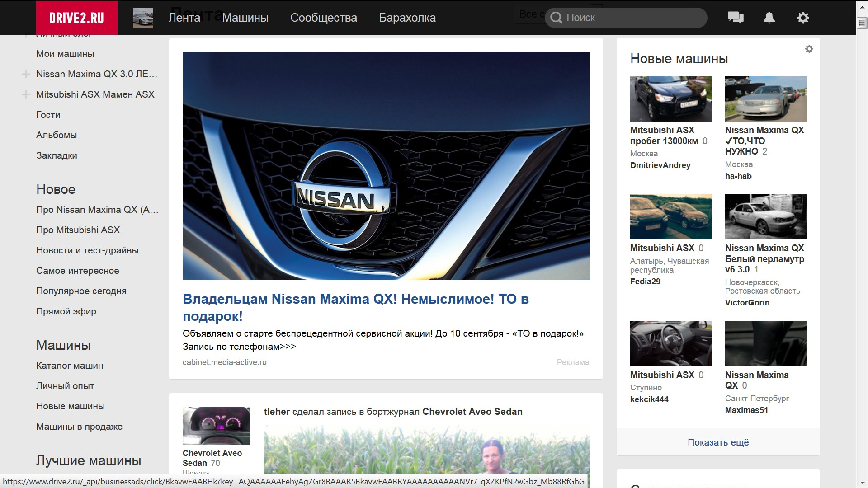868x488 pixels.
Task: Open user DmitrievAndrey profile
Action: click(660, 165)
